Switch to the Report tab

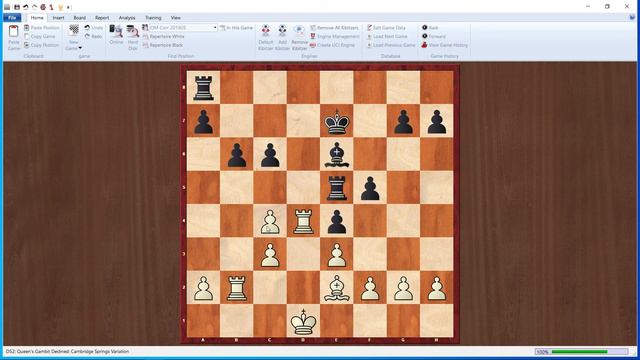(x=102, y=18)
